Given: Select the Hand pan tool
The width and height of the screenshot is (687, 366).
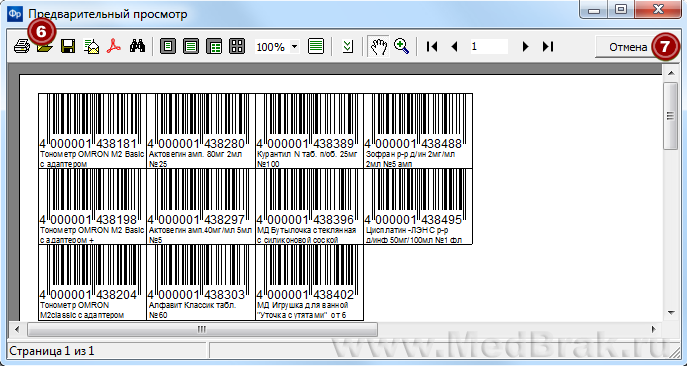Looking at the screenshot, I should [x=379, y=46].
